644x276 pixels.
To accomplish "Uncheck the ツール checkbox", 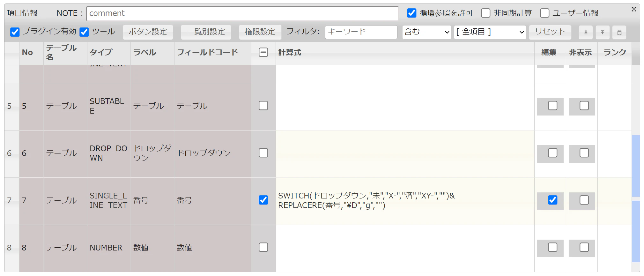I will (84, 32).
